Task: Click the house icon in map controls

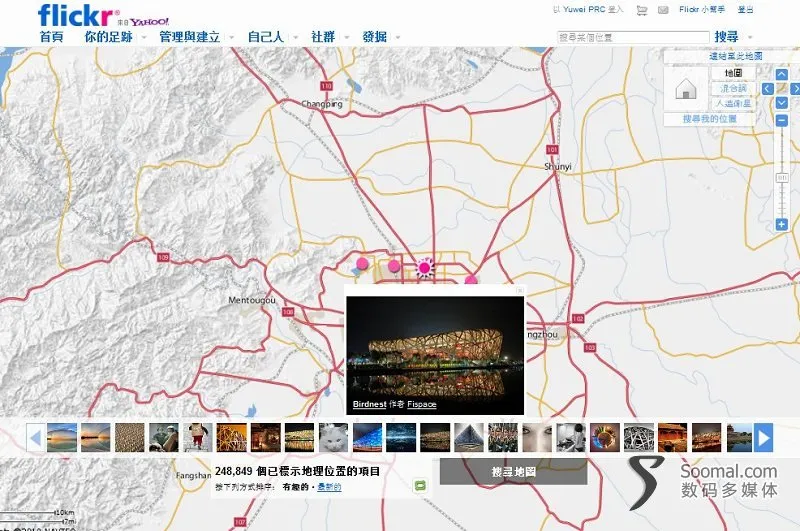Action: tap(686, 89)
